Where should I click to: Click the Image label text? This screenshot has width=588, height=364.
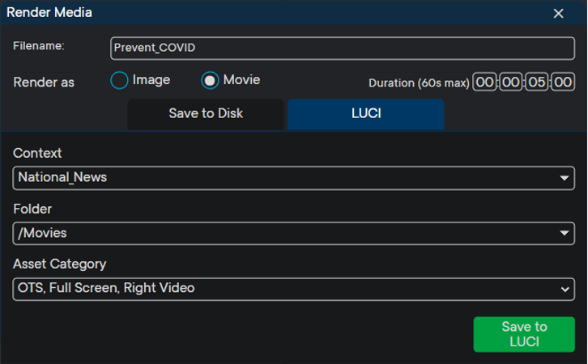pos(151,81)
